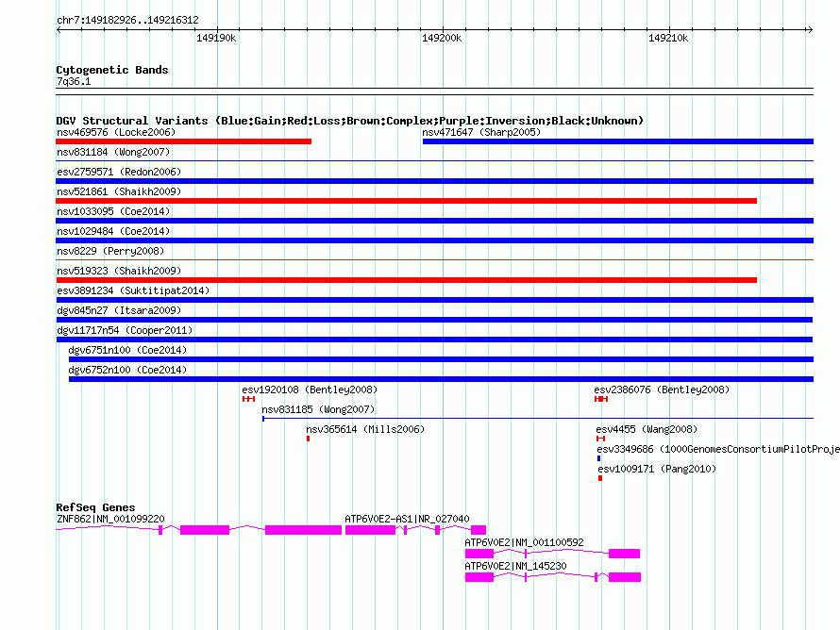Click the ZNF862 gene's largest magenta exon
This screenshot has width=840, height=630.
click(x=302, y=530)
